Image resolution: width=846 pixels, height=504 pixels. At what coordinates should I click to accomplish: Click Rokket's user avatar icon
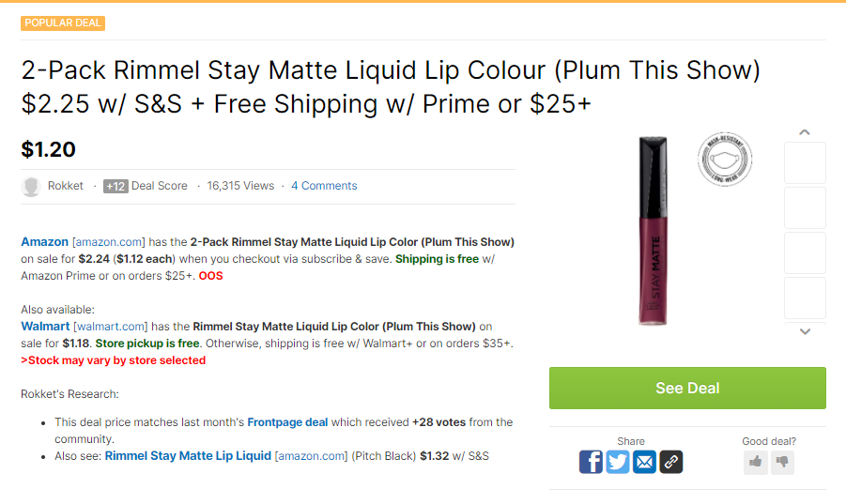tap(31, 186)
